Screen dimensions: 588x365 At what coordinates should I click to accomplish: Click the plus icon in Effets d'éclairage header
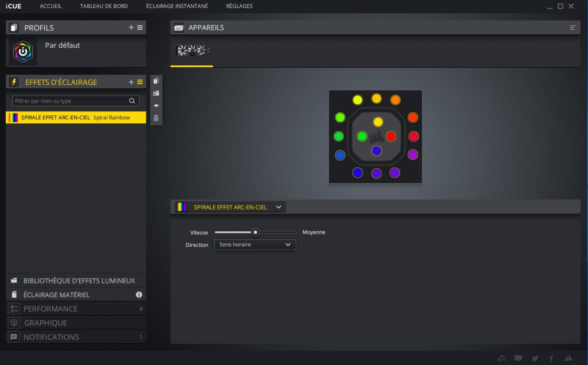131,82
